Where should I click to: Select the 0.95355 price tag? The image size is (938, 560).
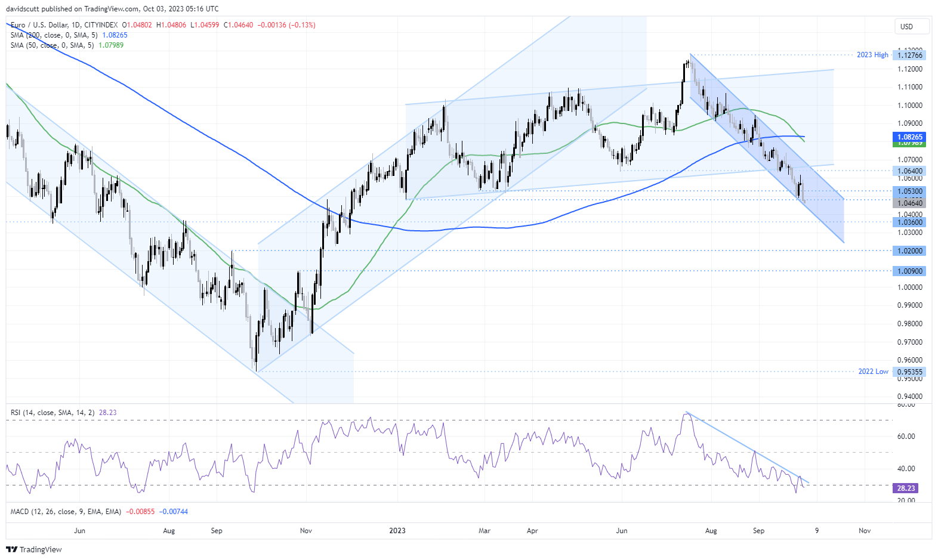910,372
